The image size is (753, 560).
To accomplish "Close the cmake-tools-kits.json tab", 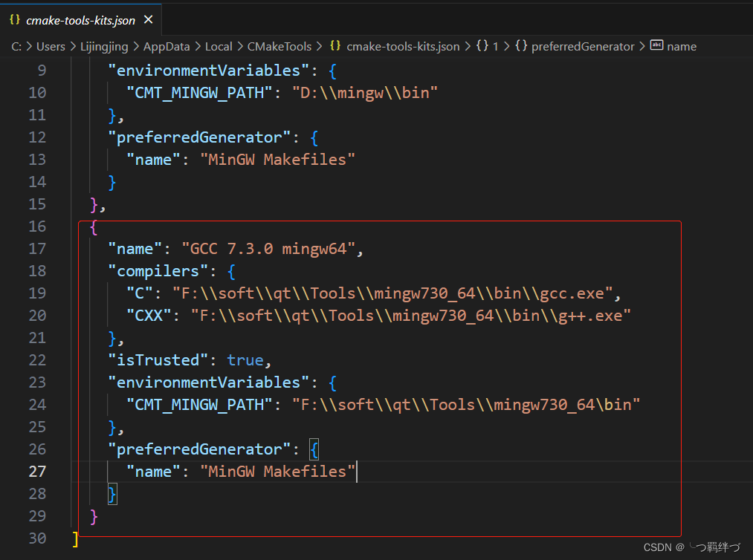I will 149,19.
